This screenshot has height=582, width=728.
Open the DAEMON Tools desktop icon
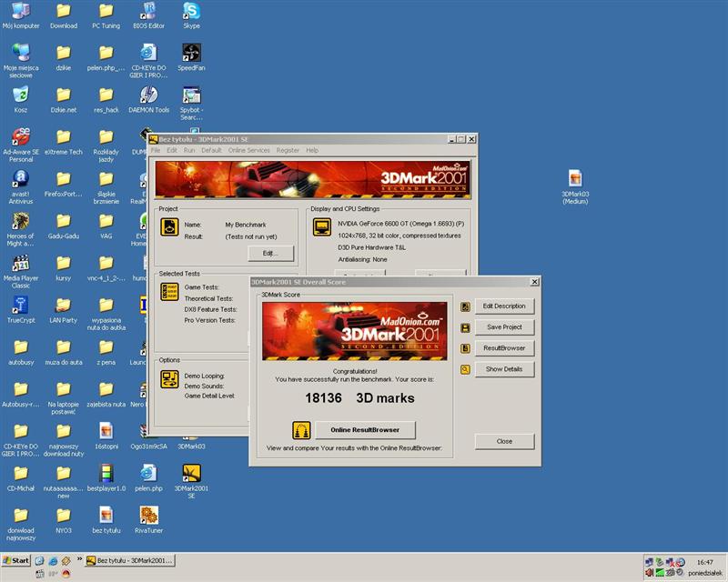tap(148, 99)
